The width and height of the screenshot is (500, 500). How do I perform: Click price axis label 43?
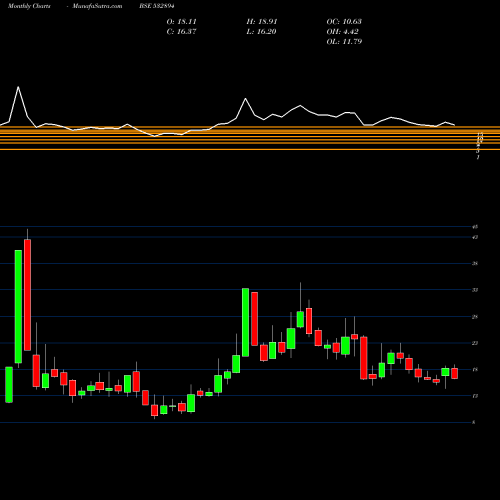coord(475,237)
